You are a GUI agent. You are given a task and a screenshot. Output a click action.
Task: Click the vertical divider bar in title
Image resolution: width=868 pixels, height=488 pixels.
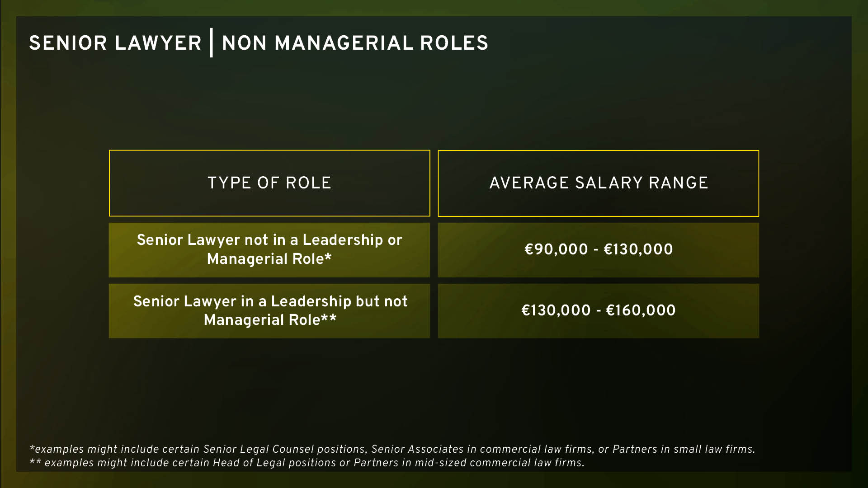211,42
